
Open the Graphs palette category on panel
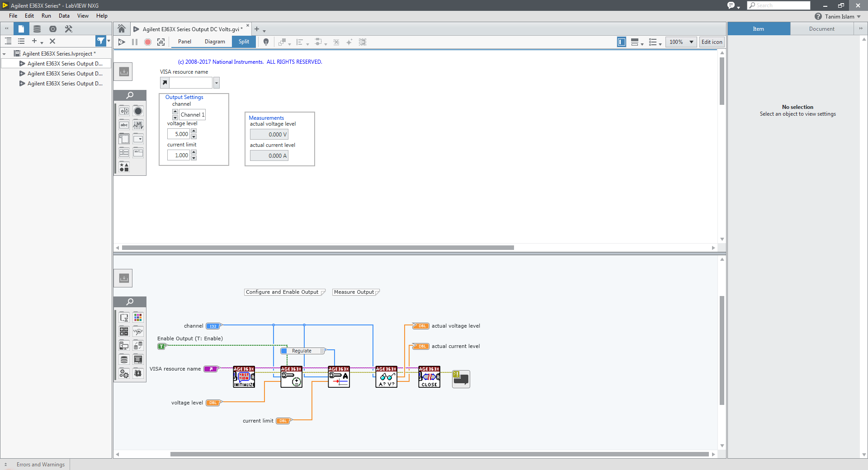pyautogui.click(x=138, y=125)
